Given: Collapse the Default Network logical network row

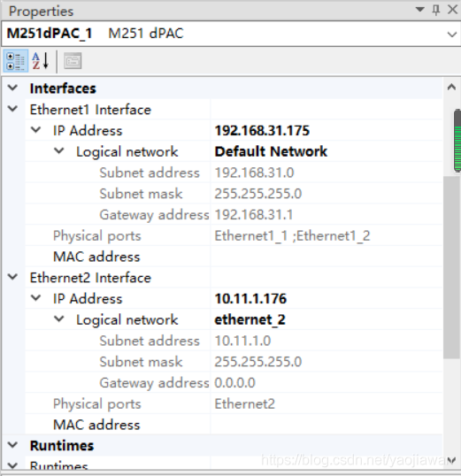Looking at the screenshot, I should click(59, 151).
